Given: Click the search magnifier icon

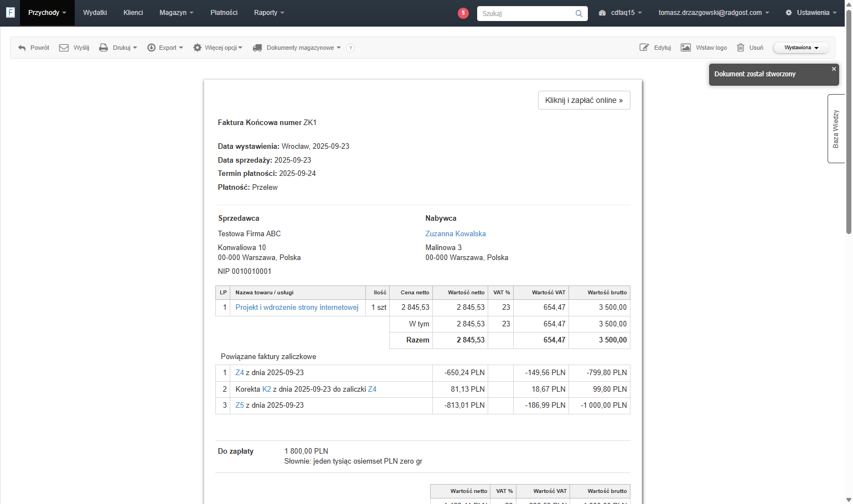Looking at the screenshot, I should click(x=578, y=13).
